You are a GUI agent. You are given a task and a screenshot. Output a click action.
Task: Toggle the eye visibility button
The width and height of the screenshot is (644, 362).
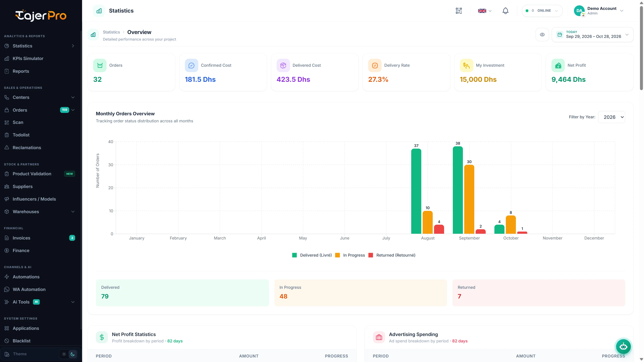tap(542, 35)
